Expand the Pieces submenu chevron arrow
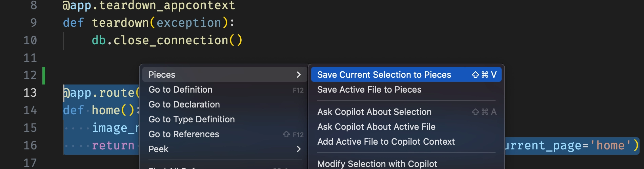This screenshot has width=644, height=169. [298, 75]
